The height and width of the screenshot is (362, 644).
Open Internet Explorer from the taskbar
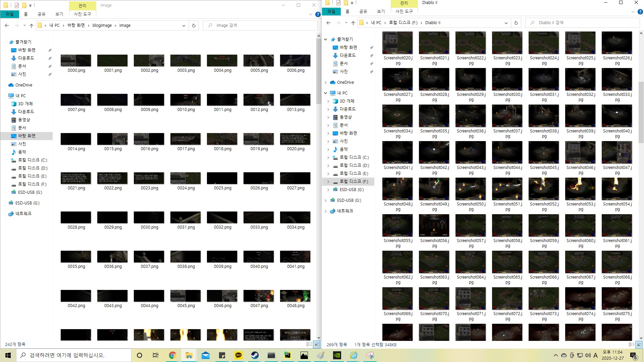point(354,355)
